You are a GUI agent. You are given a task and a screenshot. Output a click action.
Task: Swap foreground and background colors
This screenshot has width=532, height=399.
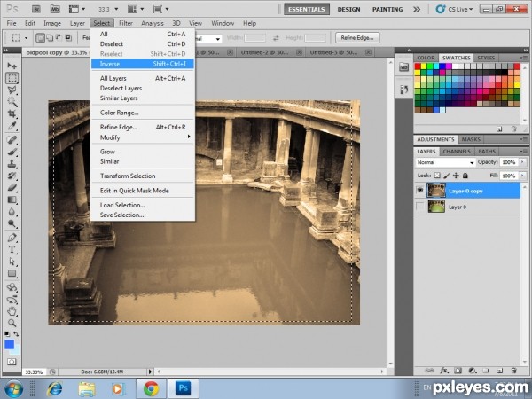16,334
